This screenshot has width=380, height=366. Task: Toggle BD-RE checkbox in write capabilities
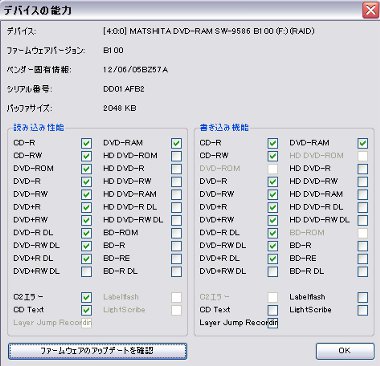363,259
